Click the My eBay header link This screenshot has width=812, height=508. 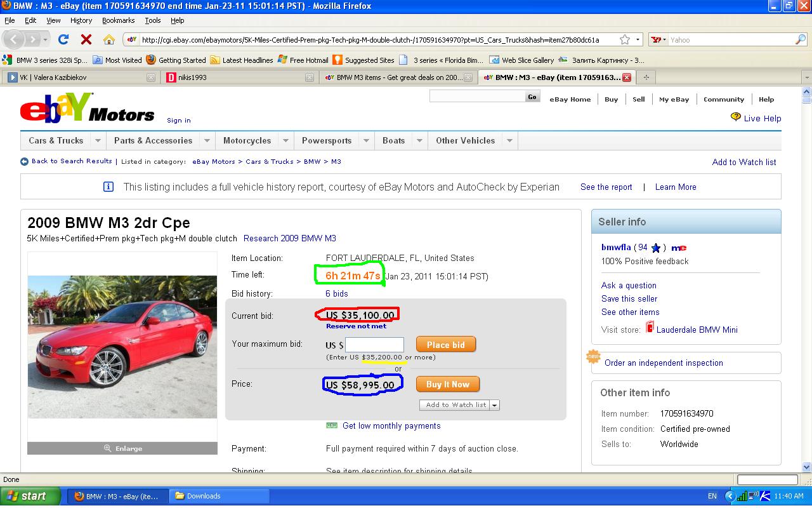674,99
